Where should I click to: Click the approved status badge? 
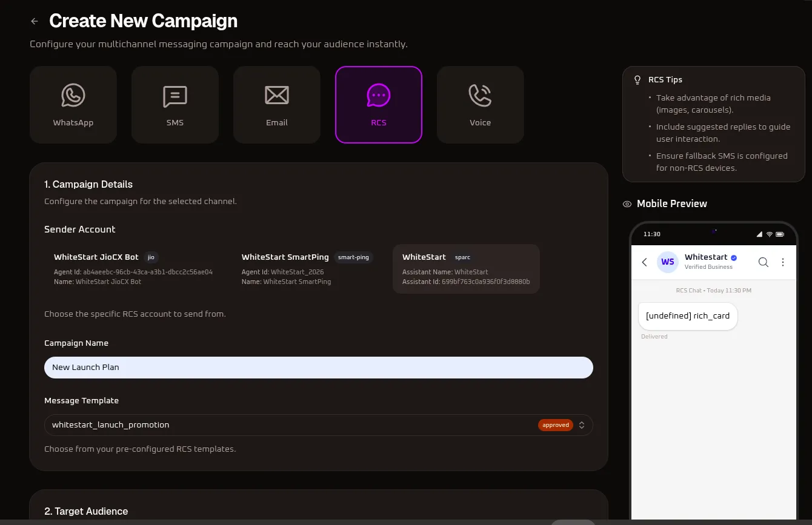coord(556,425)
